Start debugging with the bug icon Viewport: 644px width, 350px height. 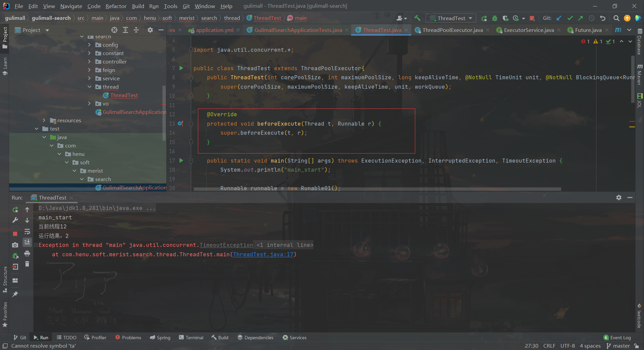(x=495, y=18)
